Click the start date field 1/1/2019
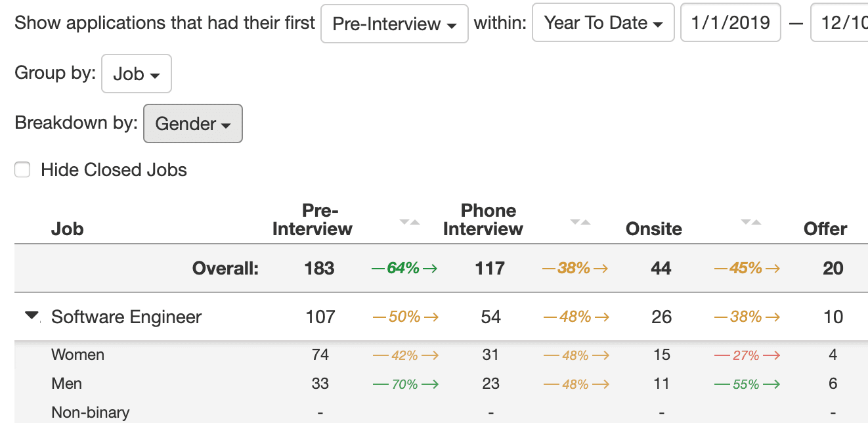The height and width of the screenshot is (423, 868). click(x=730, y=24)
